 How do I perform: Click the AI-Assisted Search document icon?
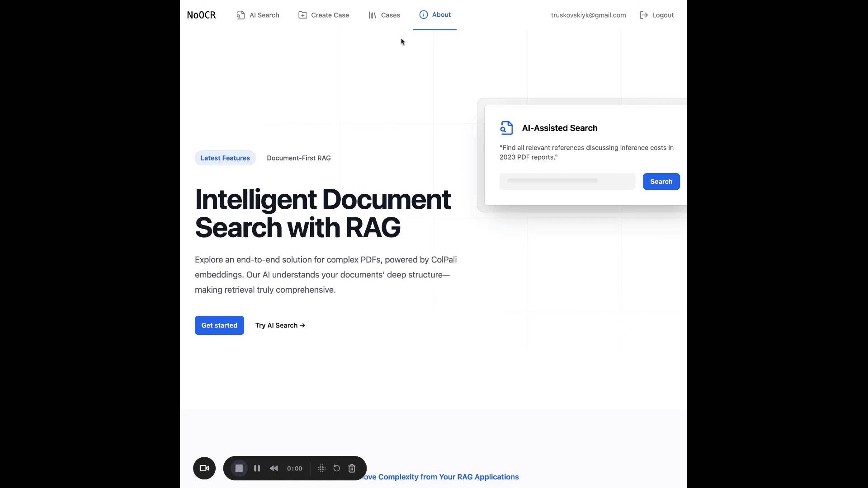pos(506,128)
